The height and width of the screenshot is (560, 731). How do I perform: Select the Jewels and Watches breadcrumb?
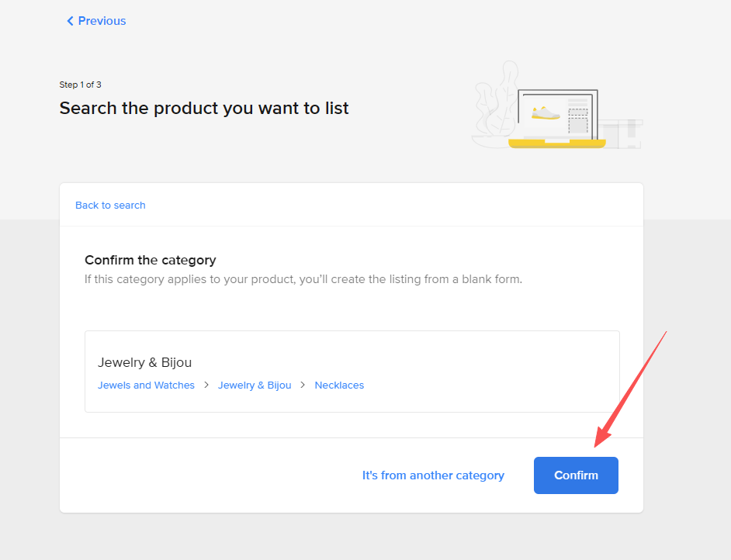click(x=146, y=385)
